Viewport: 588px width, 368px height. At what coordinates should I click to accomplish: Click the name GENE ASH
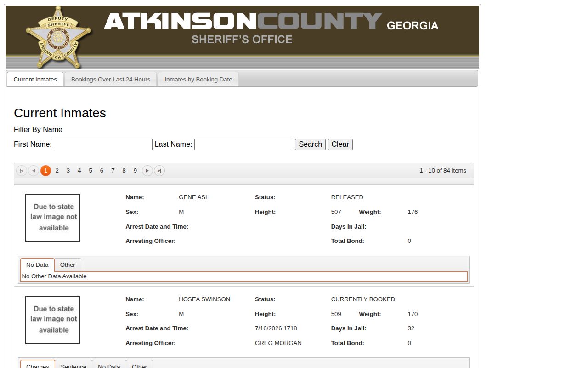click(194, 197)
